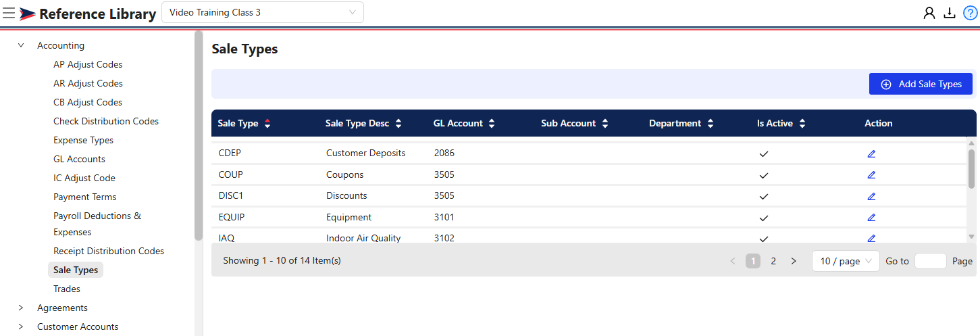Image resolution: width=980 pixels, height=336 pixels.
Task: Open the hamburger navigation menu
Action: pos(9,13)
